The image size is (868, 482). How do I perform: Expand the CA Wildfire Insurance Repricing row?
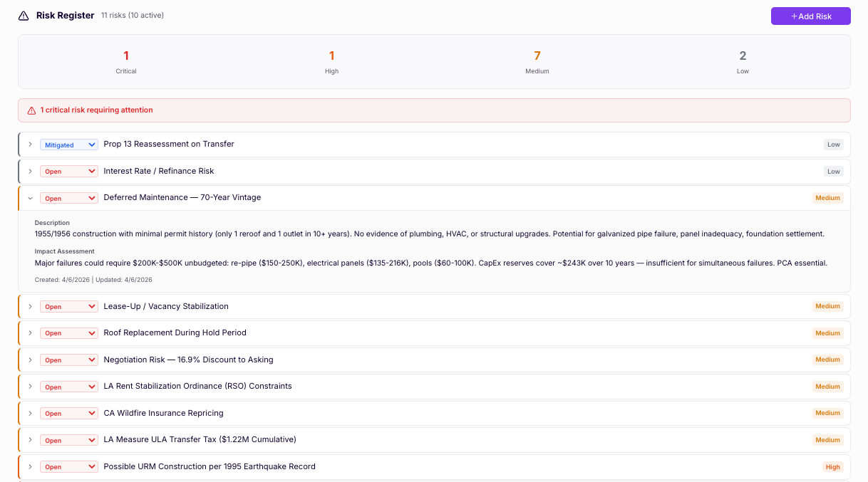pos(30,413)
